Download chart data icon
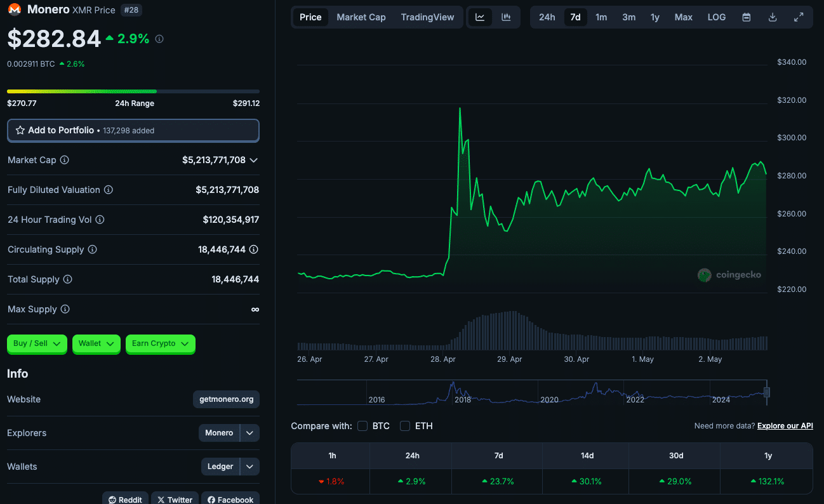This screenshot has height=504, width=824. (773, 17)
